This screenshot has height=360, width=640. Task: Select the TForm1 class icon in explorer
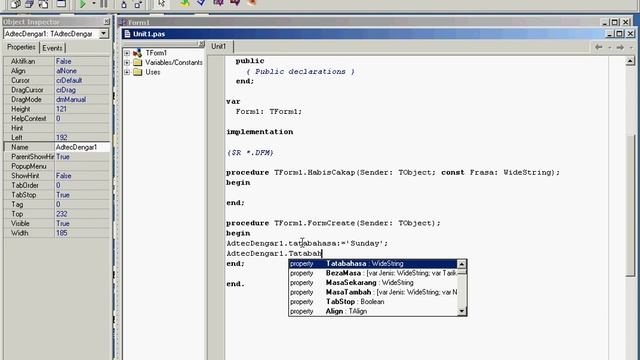point(138,53)
